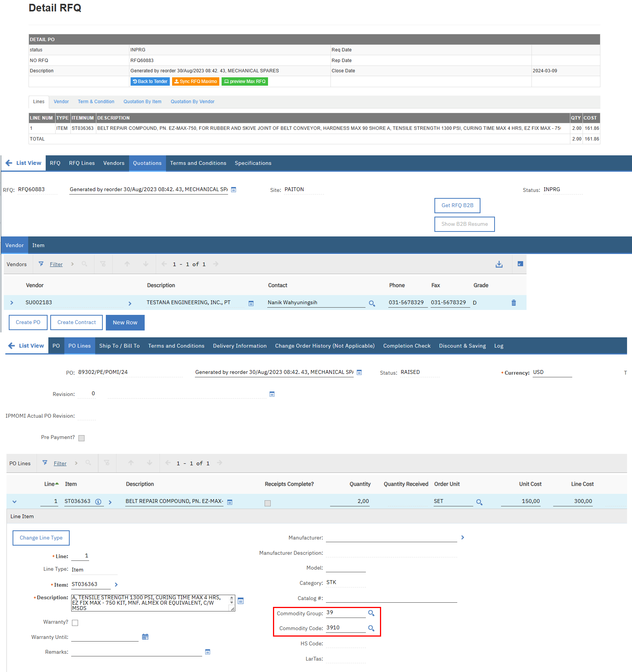Click the Vendors download icon
This screenshot has width=632, height=672.
click(499, 264)
